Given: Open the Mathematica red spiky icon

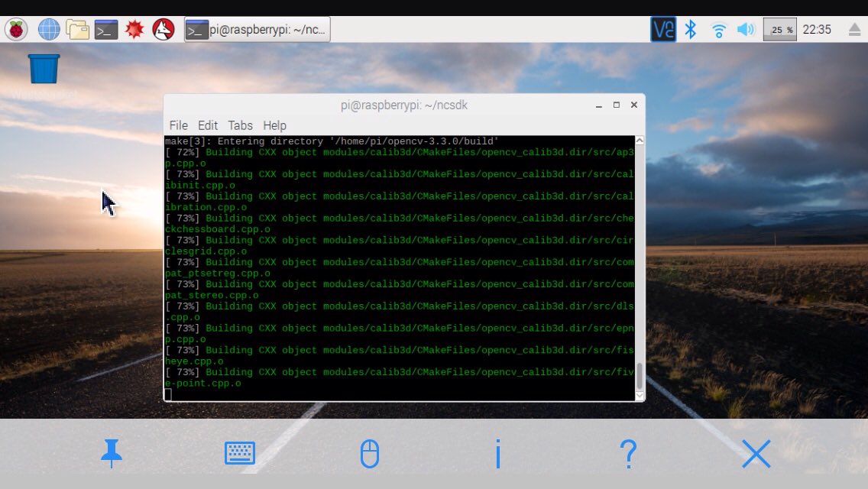Looking at the screenshot, I should [134, 29].
